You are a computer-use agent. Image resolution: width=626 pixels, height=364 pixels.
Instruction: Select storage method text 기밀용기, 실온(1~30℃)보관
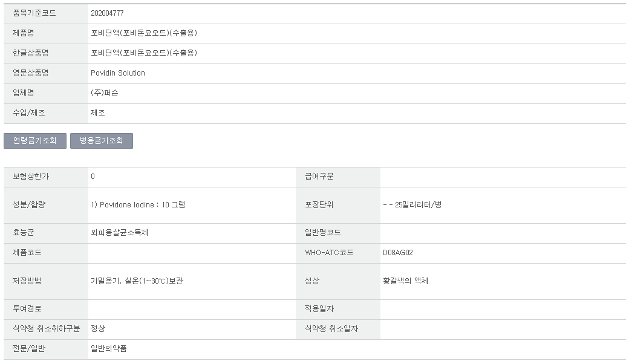(x=137, y=281)
